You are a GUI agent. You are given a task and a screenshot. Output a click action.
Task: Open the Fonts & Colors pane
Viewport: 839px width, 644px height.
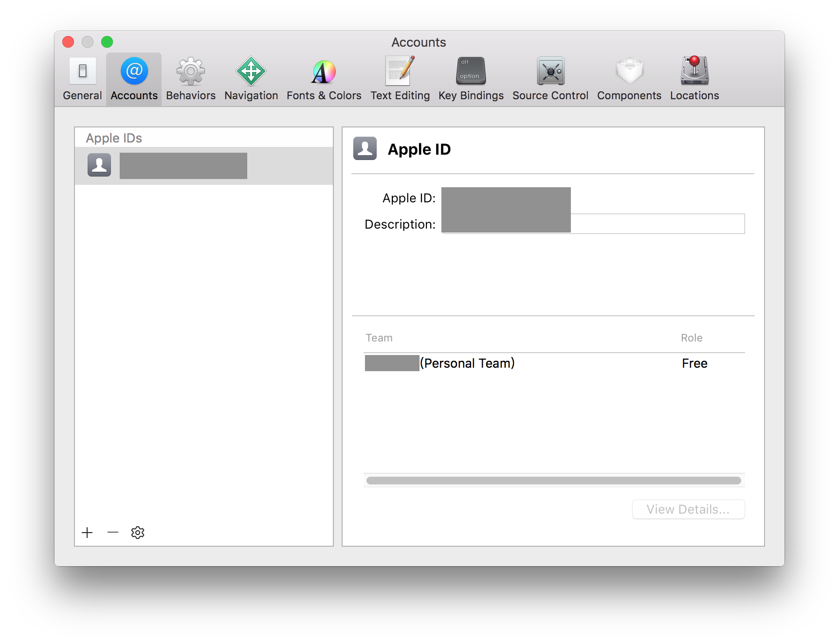click(x=324, y=78)
